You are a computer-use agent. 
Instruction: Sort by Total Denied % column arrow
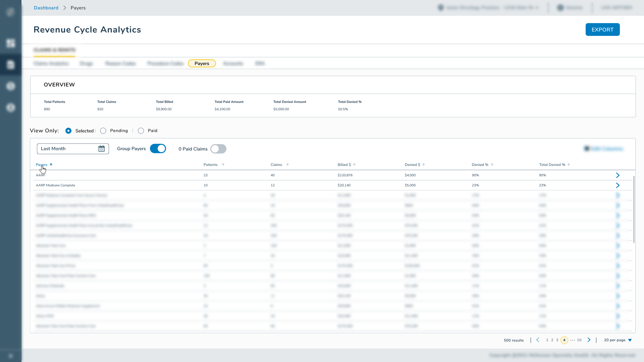569,165
